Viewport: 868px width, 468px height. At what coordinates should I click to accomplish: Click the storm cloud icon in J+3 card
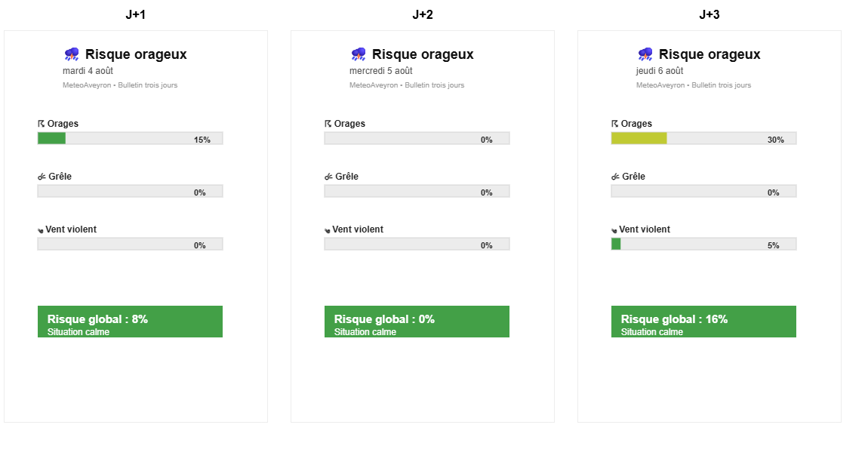click(x=645, y=54)
